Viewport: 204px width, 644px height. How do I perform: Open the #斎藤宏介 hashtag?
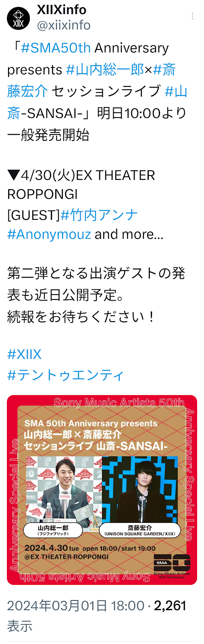click(x=92, y=80)
